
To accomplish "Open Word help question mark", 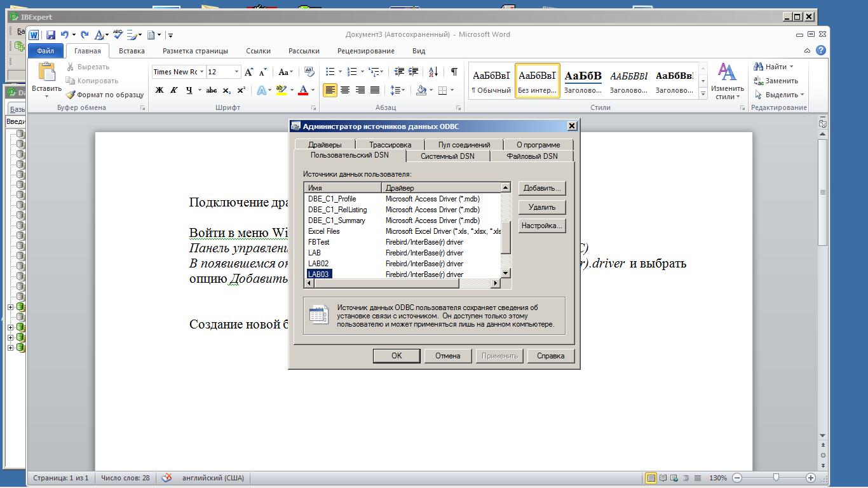I will pyautogui.click(x=821, y=51).
